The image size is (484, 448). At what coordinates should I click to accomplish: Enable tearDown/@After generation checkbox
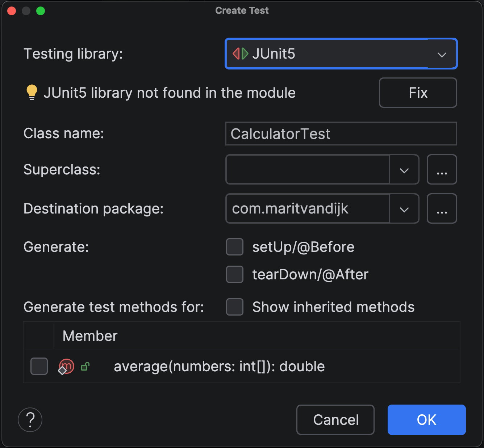pos(235,274)
